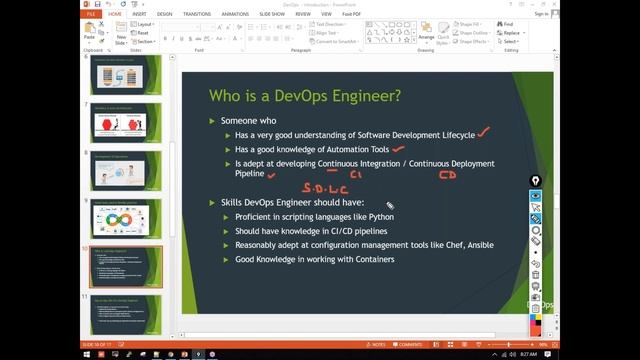Switch to Slide Sorter view in status bar
Screen dimensions: 640x360
coord(450,344)
